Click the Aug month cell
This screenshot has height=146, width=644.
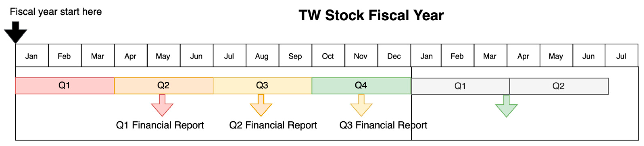pyautogui.click(x=262, y=56)
